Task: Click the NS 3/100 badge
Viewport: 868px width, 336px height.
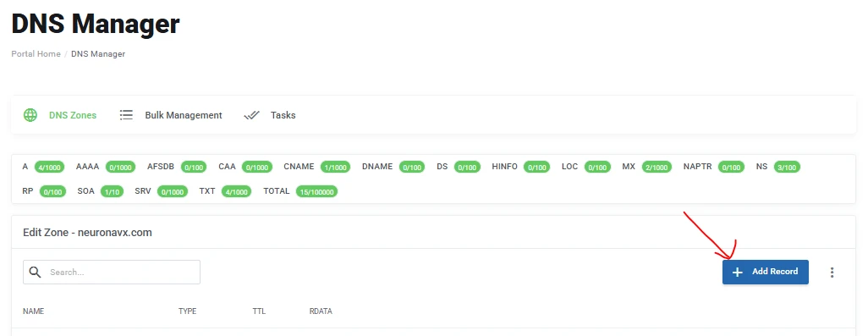Action: pyautogui.click(x=787, y=168)
